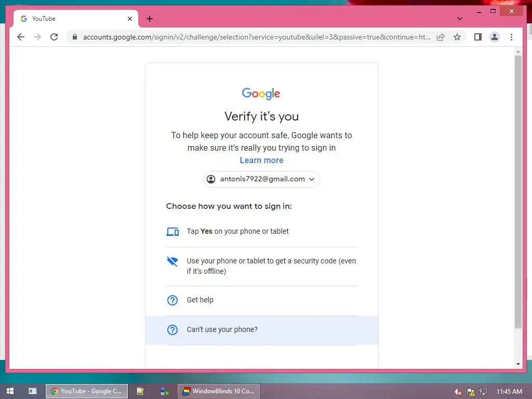Click the address bar URL
532x399 pixels.
click(257, 37)
